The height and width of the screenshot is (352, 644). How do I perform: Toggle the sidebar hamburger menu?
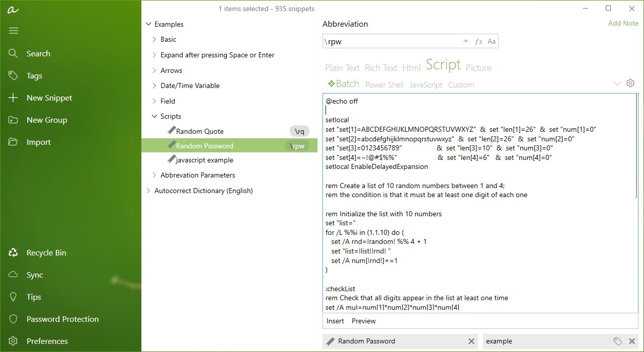pos(13,30)
